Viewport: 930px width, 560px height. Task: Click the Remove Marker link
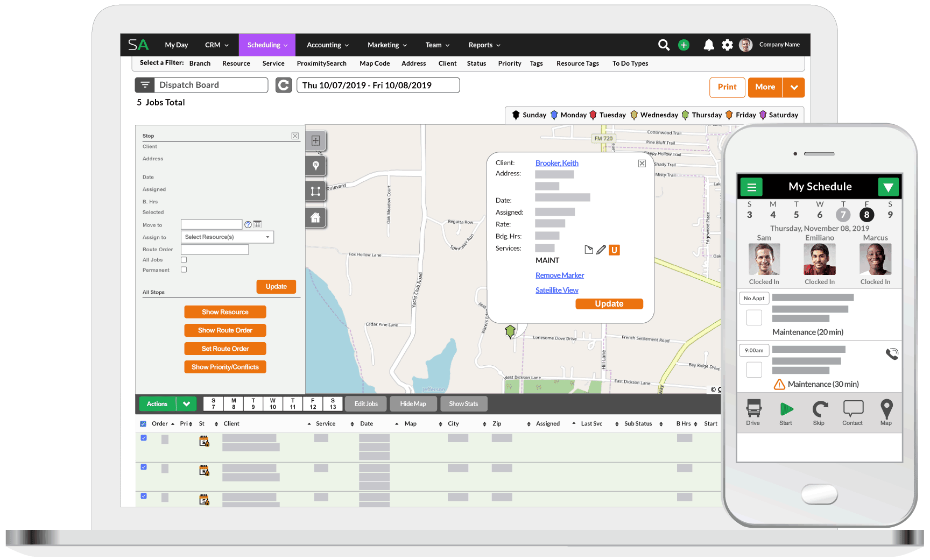tap(560, 275)
